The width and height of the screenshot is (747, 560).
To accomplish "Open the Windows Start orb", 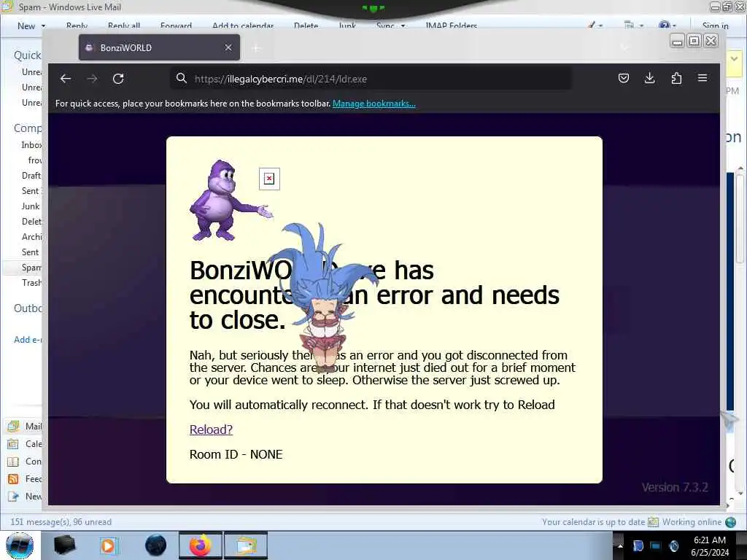I will click(20, 545).
